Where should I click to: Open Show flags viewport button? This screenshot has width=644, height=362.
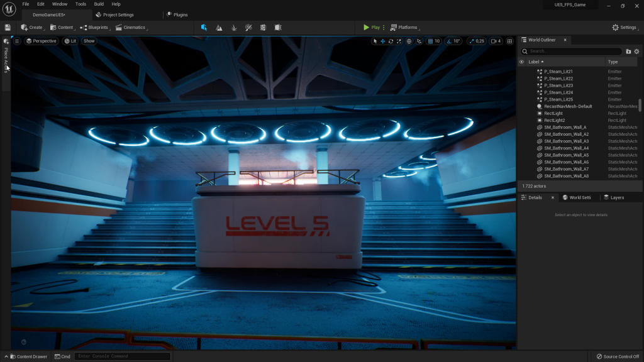(89, 41)
